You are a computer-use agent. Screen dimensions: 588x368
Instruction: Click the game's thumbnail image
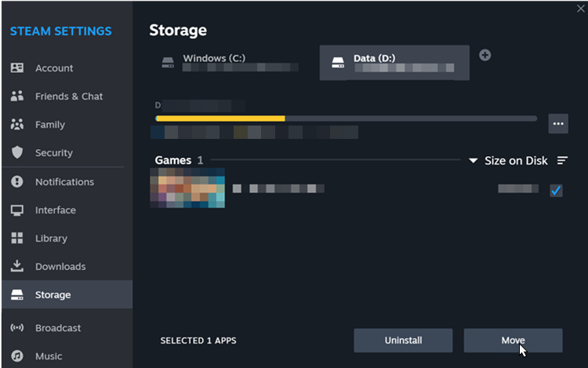pos(187,188)
